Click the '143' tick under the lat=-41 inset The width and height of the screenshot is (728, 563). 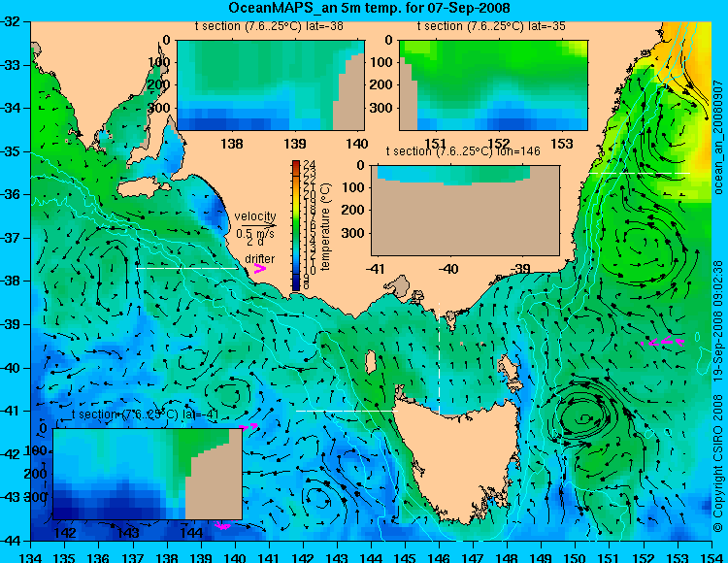(x=128, y=532)
